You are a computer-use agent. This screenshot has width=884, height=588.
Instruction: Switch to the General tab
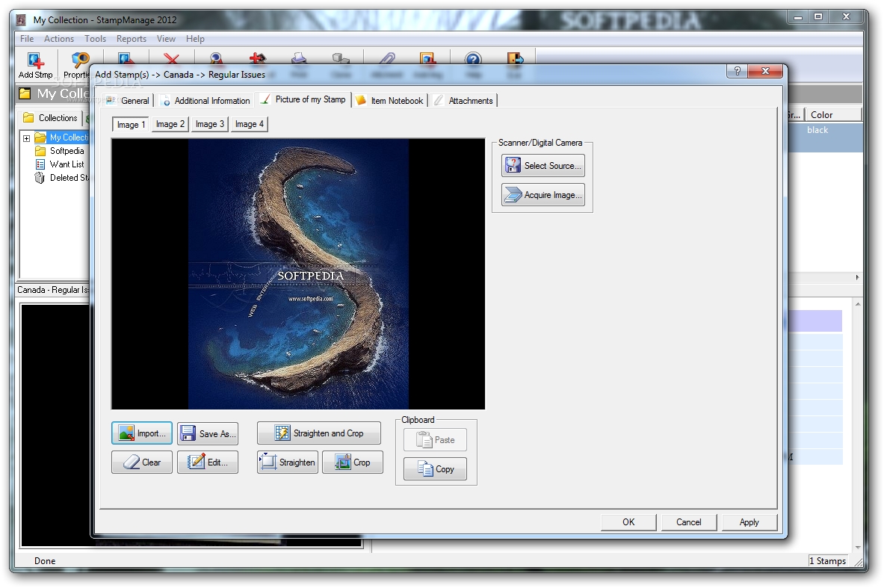(129, 100)
